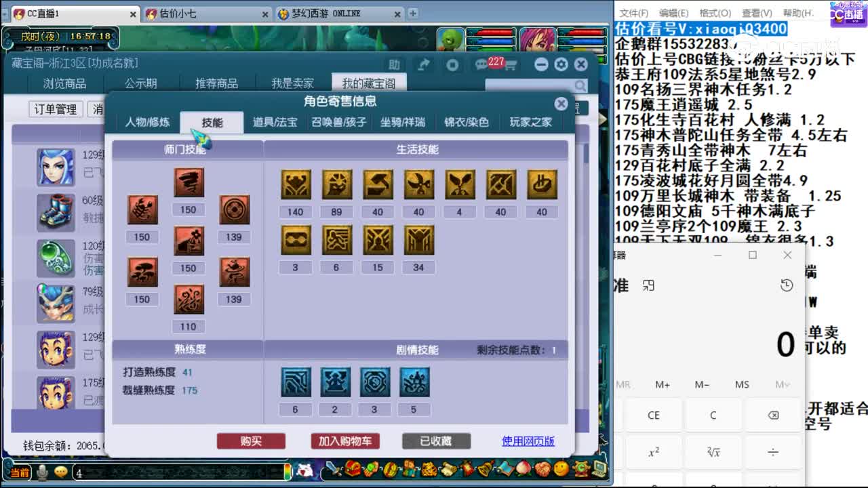Click the game chat input field
The image size is (868, 488).
click(x=181, y=472)
